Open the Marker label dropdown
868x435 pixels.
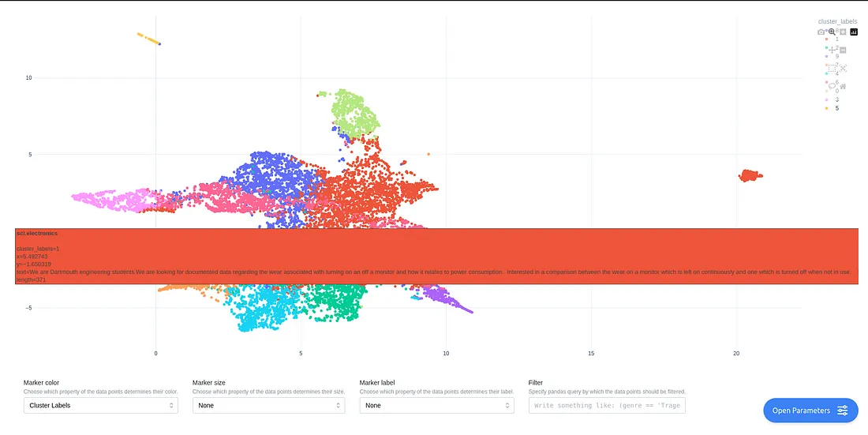[x=437, y=406]
